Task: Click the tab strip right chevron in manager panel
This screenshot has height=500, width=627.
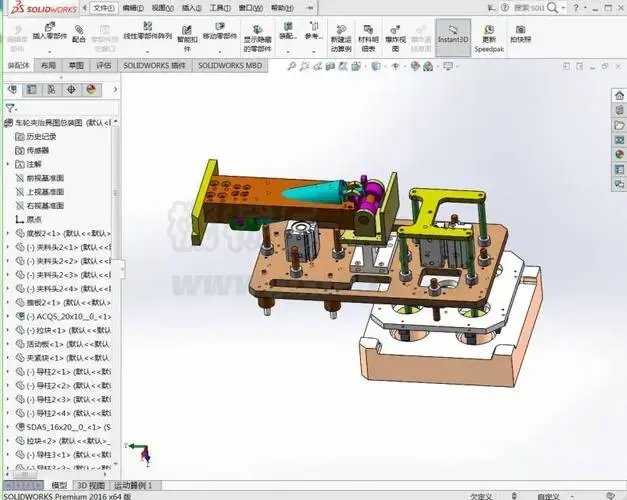Action: (x=115, y=90)
